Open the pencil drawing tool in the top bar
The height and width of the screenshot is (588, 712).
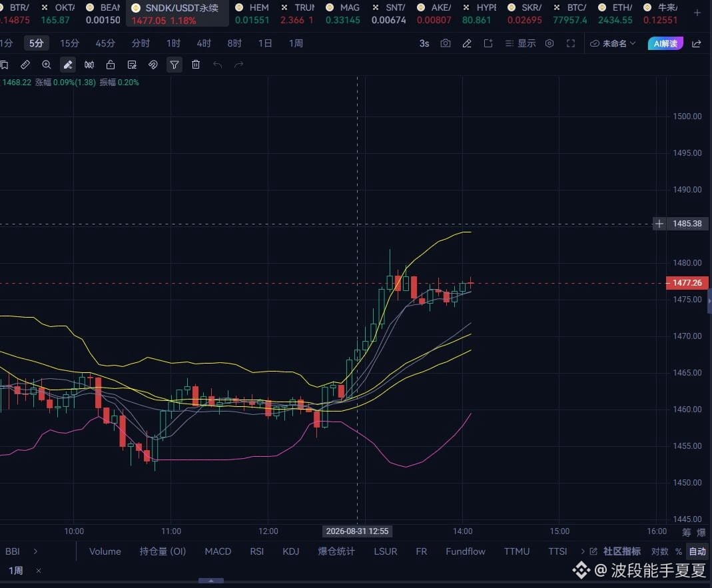click(467, 43)
